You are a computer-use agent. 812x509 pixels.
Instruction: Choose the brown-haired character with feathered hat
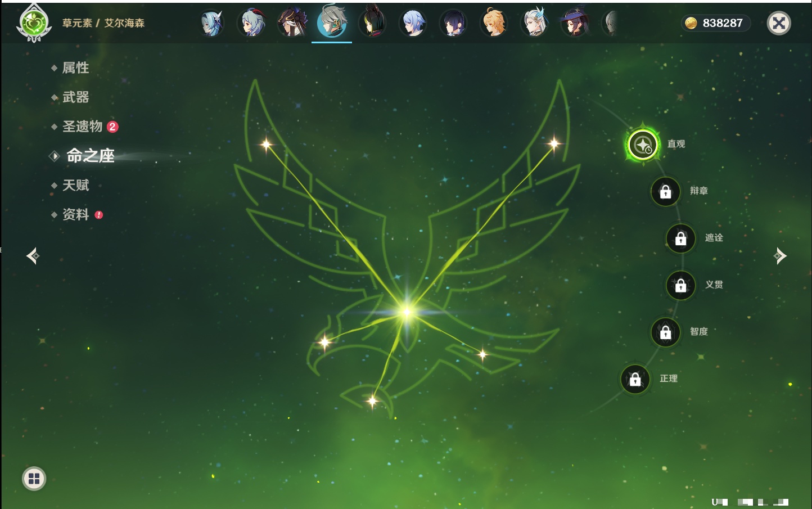point(292,23)
